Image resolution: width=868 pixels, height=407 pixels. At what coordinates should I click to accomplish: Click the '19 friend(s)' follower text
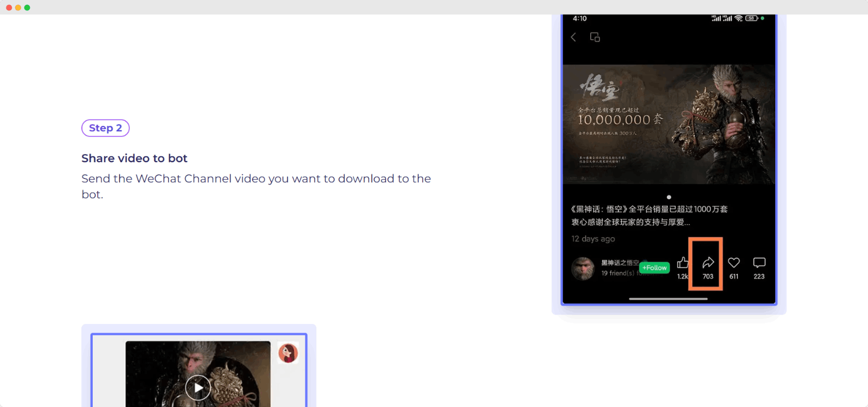[618, 273]
